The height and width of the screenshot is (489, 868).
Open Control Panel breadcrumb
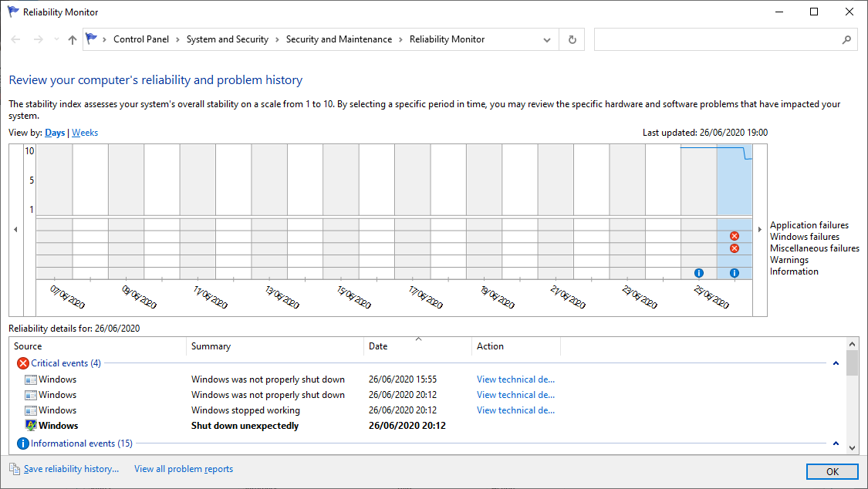pyautogui.click(x=141, y=39)
